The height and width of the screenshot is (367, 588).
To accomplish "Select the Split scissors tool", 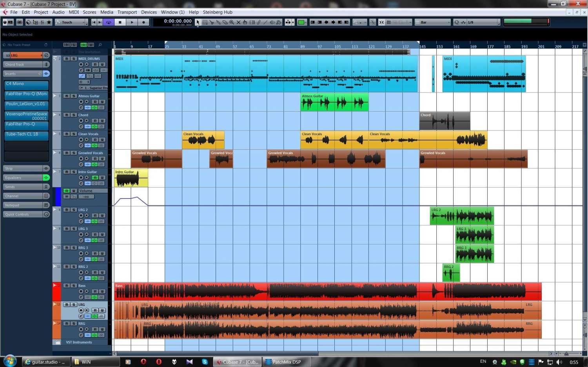I will 212,22.
